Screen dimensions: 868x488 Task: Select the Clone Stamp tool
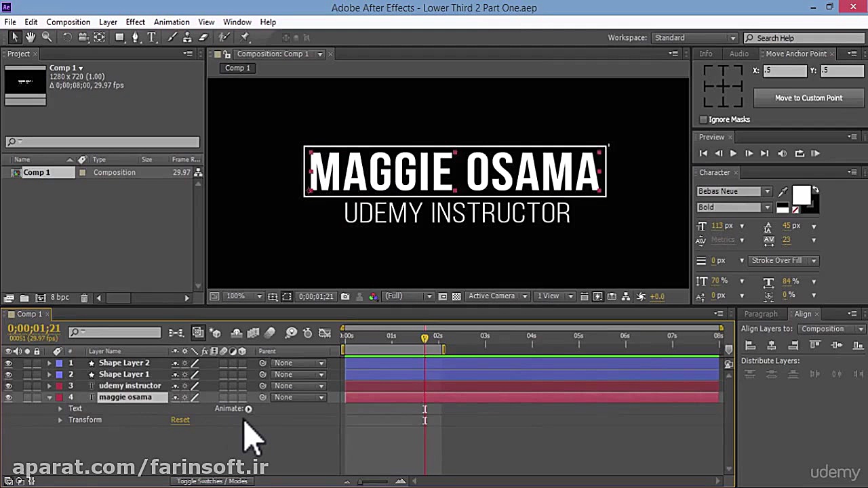click(187, 37)
